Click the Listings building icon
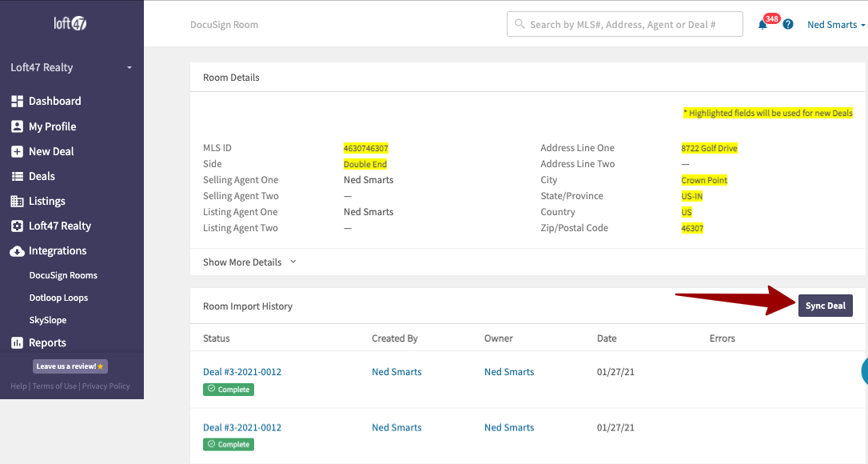 17,201
